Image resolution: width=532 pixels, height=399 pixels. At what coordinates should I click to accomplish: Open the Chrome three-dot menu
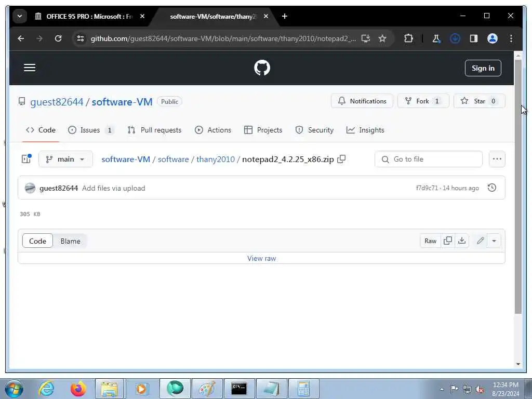511,38
